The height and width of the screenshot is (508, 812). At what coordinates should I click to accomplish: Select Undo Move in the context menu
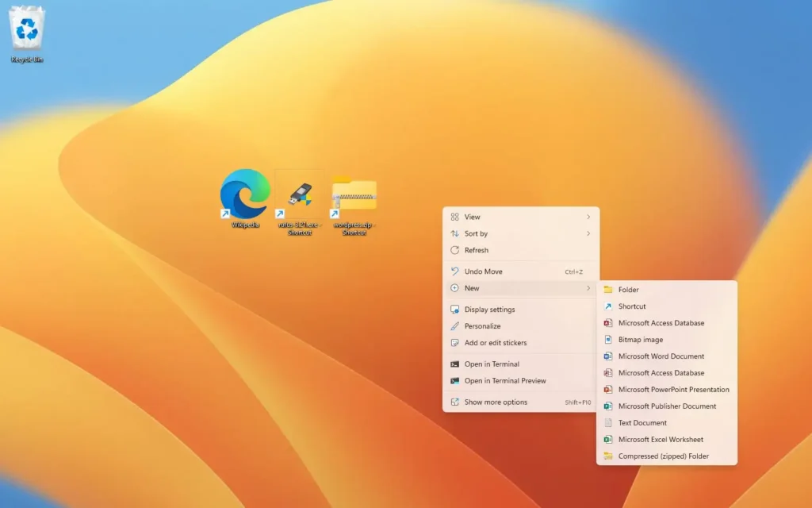483,271
